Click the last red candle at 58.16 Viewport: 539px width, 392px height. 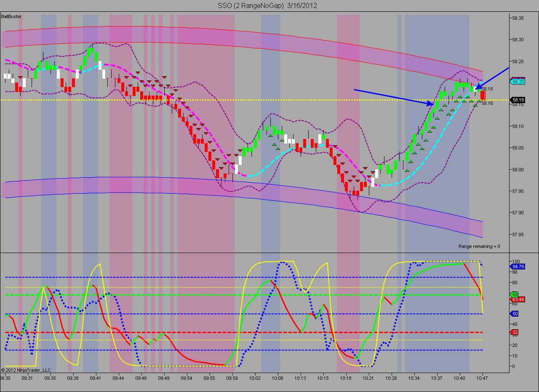[483, 96]
